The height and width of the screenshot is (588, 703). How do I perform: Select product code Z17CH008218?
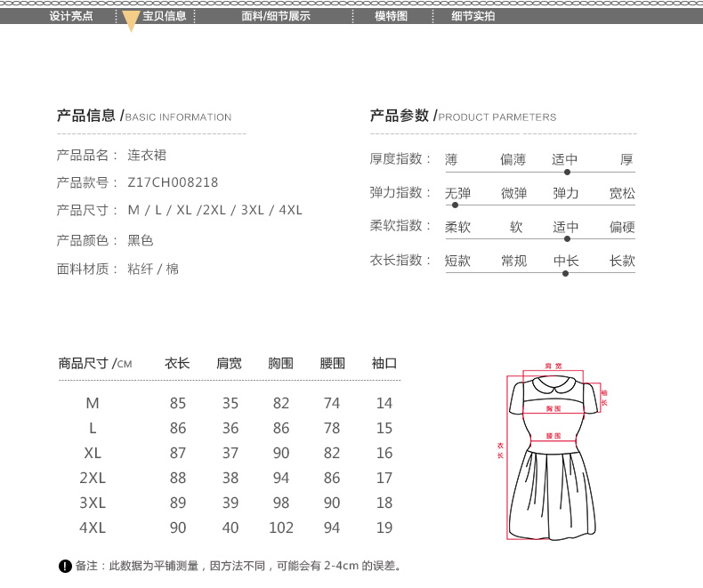pos(173,182)
